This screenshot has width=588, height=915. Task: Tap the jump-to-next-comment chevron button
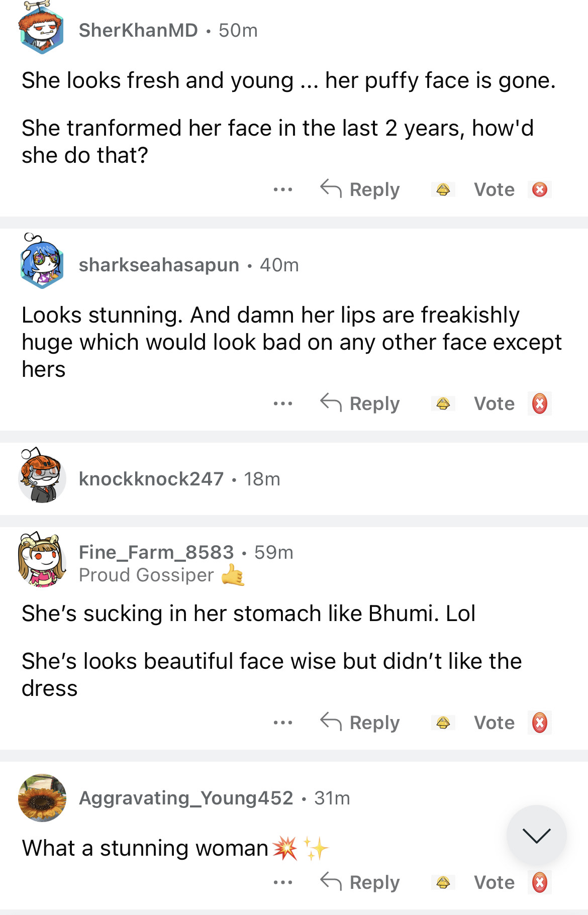[536, 835]
